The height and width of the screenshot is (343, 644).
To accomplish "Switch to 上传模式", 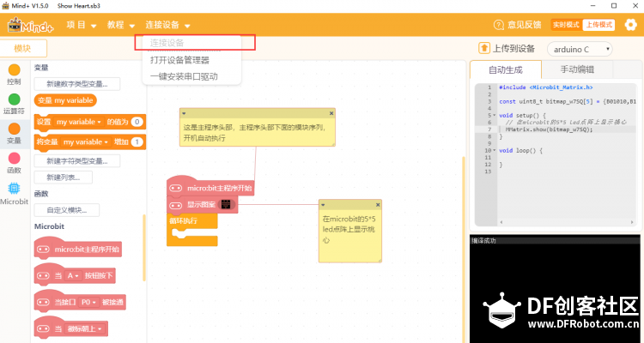I will tap(598, 25).
